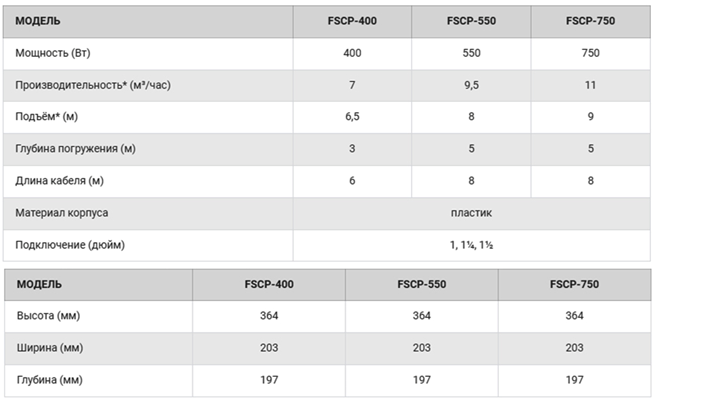
Task: Select the 'Высота (мм)' row label
Action: point(48,316)
